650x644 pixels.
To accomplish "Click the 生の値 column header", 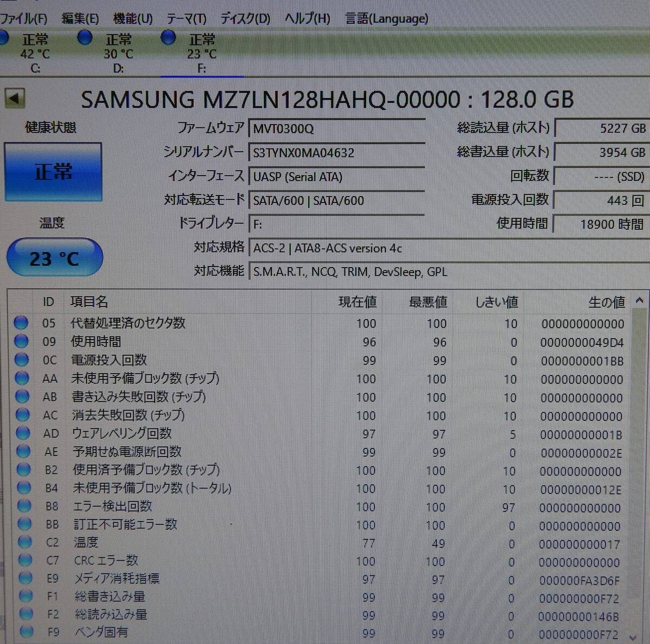I will pos(607,302).
